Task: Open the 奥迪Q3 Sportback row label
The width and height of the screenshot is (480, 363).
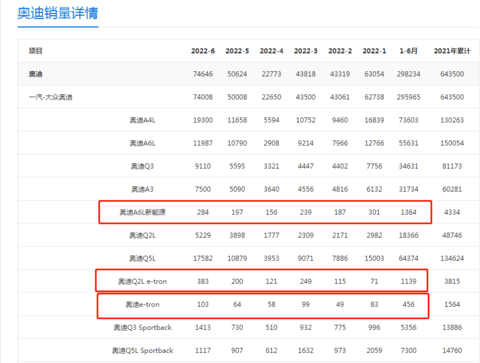Action: point(142,327)
